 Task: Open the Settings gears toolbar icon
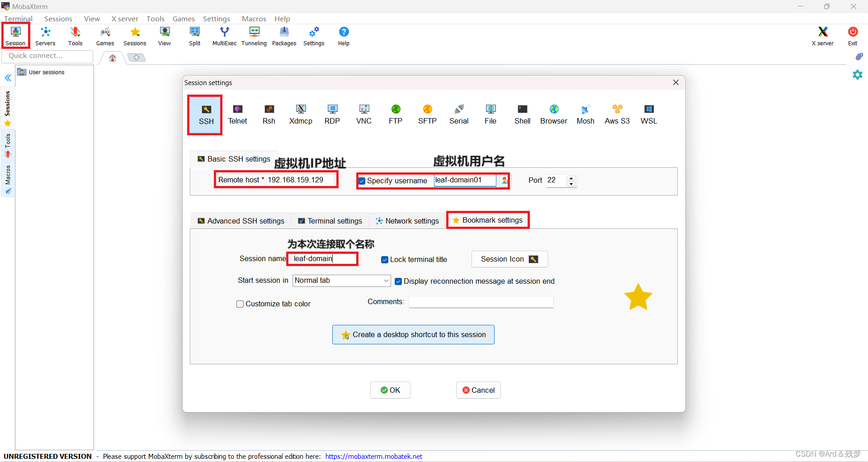(x=314, y=36)
